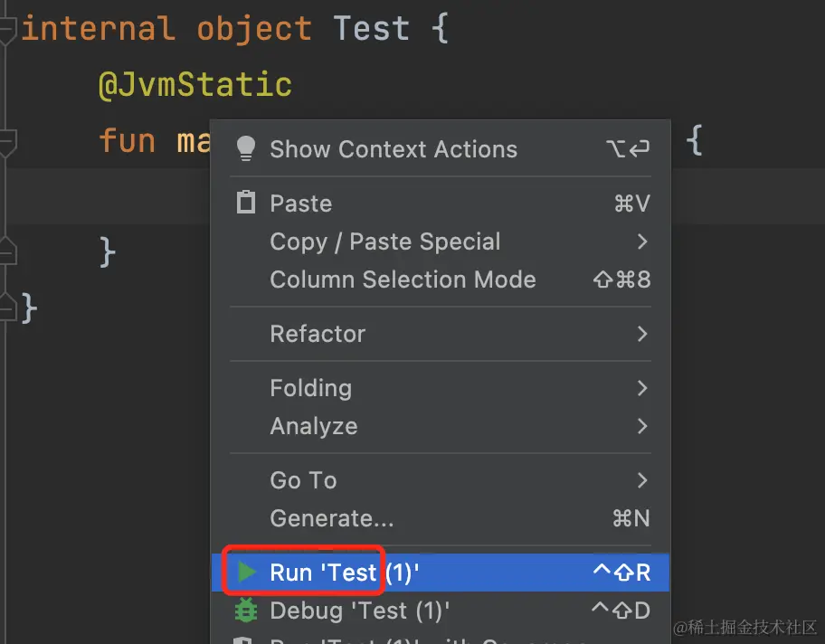Expand the Refactor submenu arrow

coord(642,334)
